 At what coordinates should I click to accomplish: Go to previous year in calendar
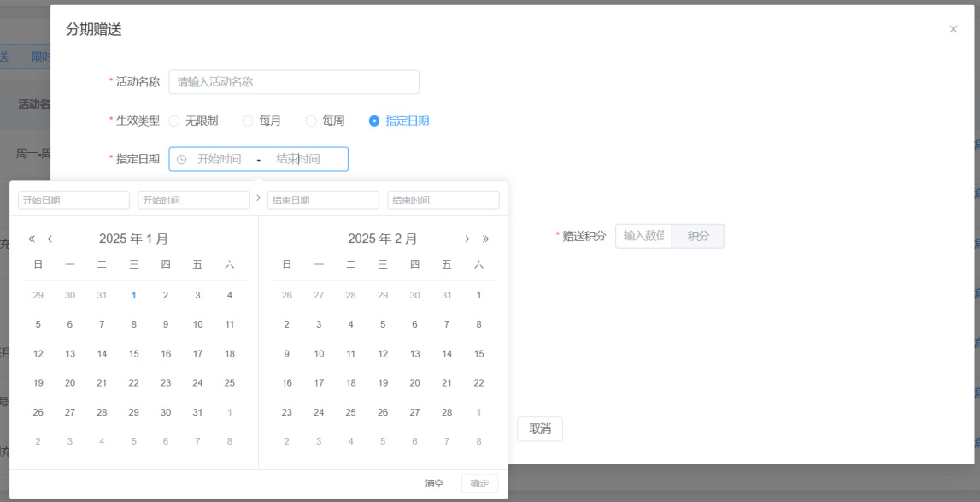click(32, 239)
